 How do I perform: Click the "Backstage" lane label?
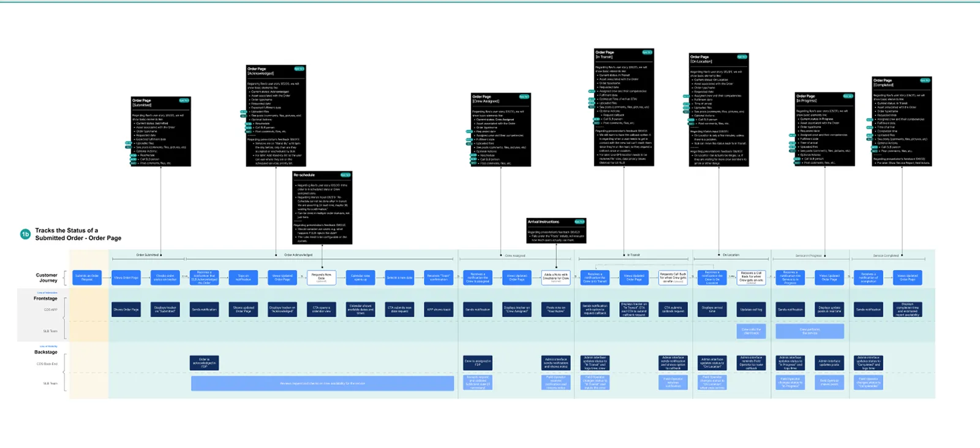[45, 352]
